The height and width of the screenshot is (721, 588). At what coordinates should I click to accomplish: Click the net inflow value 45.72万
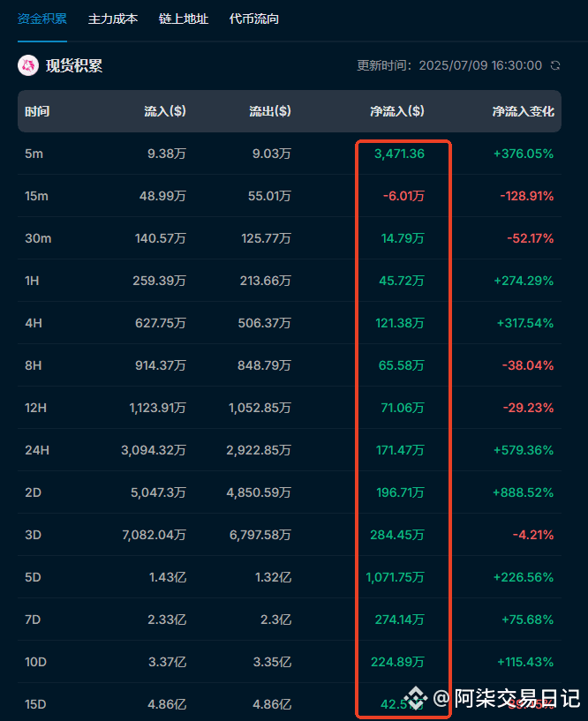point(402,281)
